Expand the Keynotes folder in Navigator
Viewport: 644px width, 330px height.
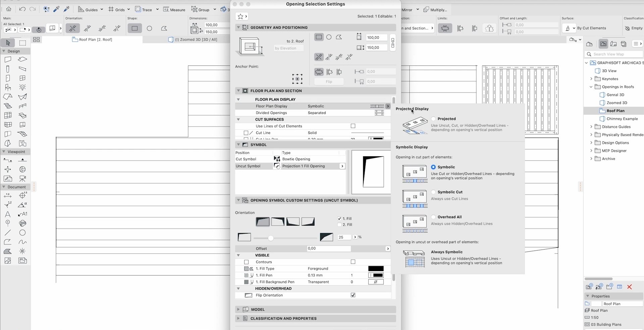pos(591,79)
